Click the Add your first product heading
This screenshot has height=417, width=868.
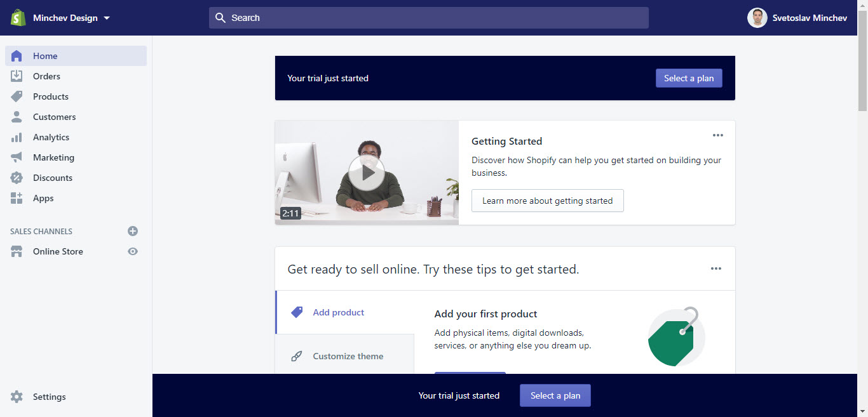click(486, 314)
